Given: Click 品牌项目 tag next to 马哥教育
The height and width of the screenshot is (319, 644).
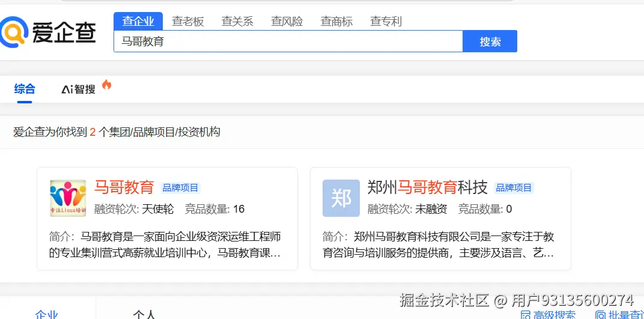Looking at the screenshot, I should [181, 188].
